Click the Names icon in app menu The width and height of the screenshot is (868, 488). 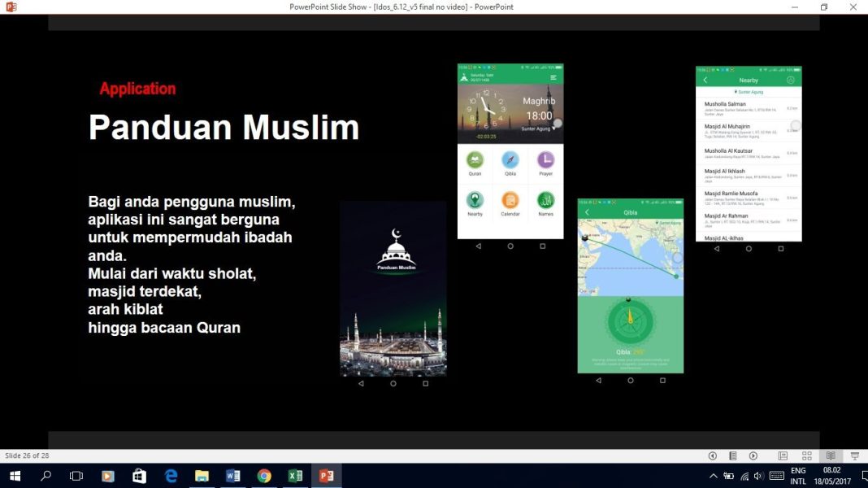546,200
